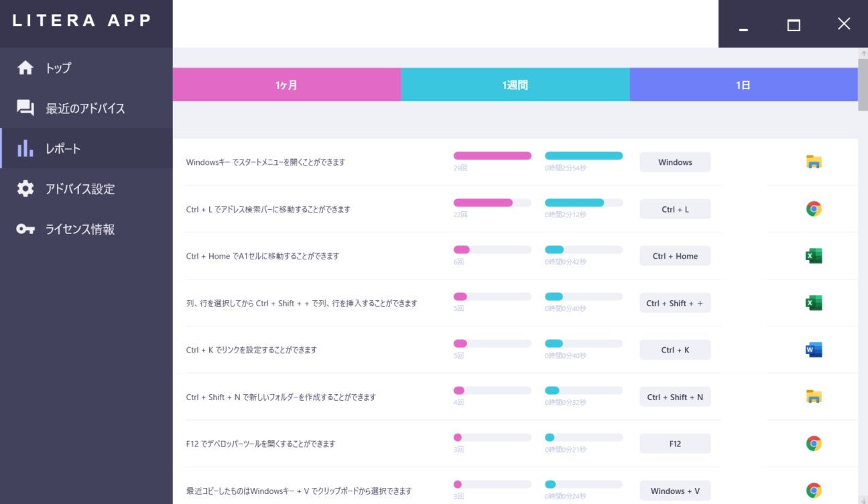Click the Windows + V shortcut button

click(x=675, y=491)
